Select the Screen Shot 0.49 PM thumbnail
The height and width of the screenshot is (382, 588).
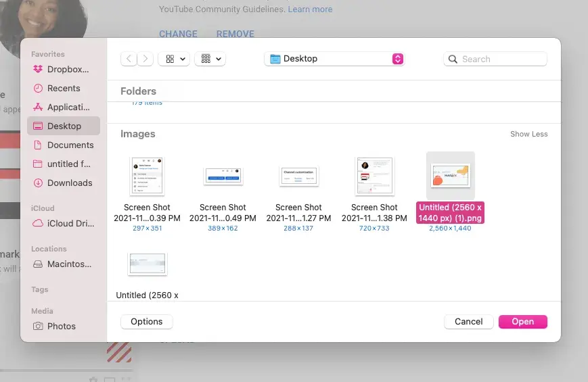(223, 175)
